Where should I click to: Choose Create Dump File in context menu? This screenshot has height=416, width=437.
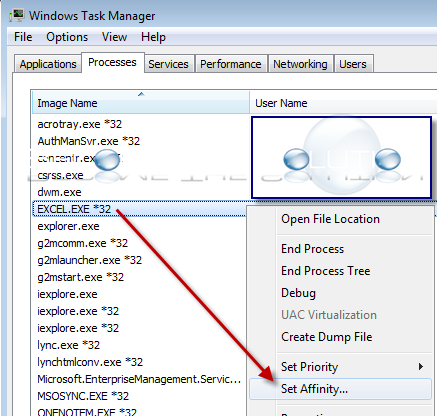point(340,337)
